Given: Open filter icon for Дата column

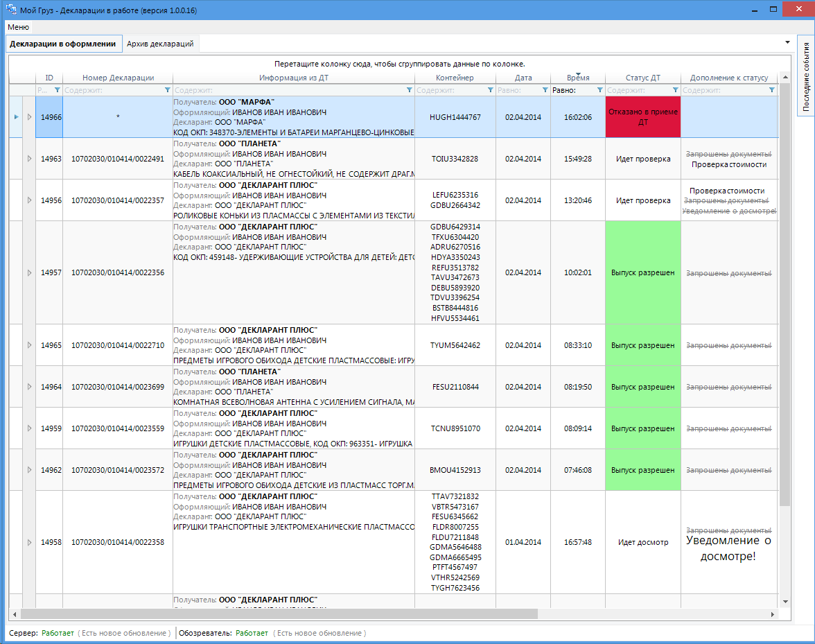Looking at the screenshot, I should [545, 90].
